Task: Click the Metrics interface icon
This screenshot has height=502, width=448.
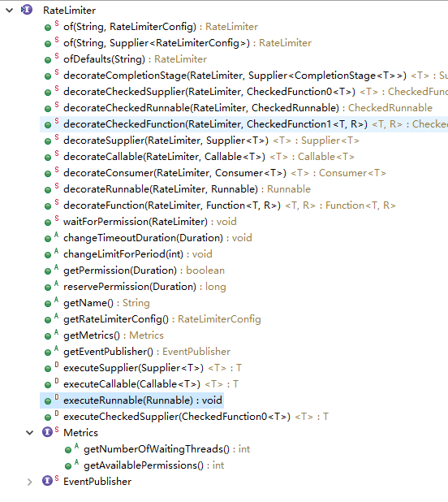Action: point(47,432)
